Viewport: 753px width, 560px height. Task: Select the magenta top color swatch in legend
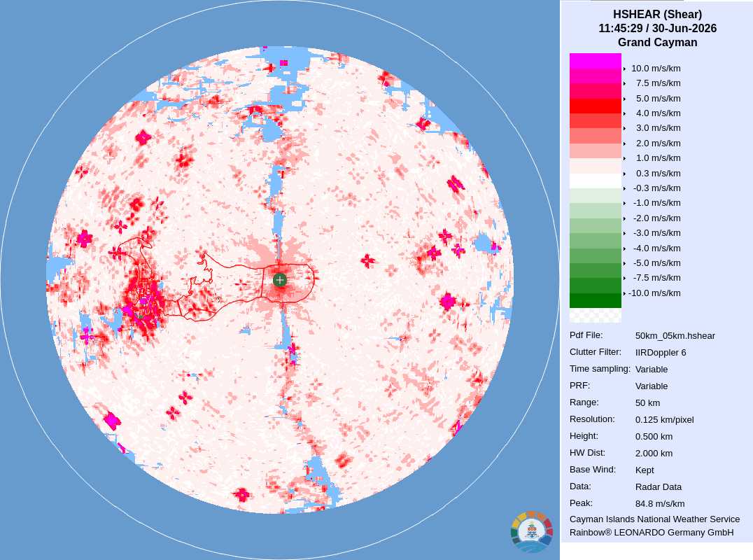596,61
